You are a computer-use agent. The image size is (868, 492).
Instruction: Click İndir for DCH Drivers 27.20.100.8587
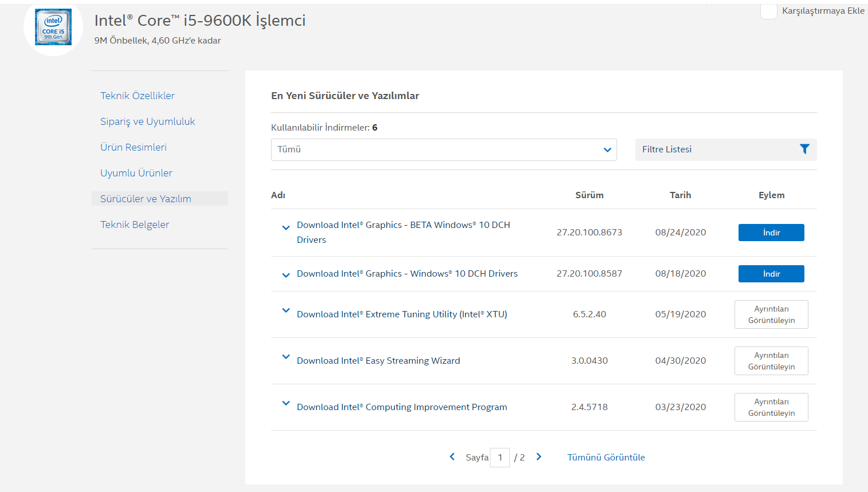coord(771,274)
